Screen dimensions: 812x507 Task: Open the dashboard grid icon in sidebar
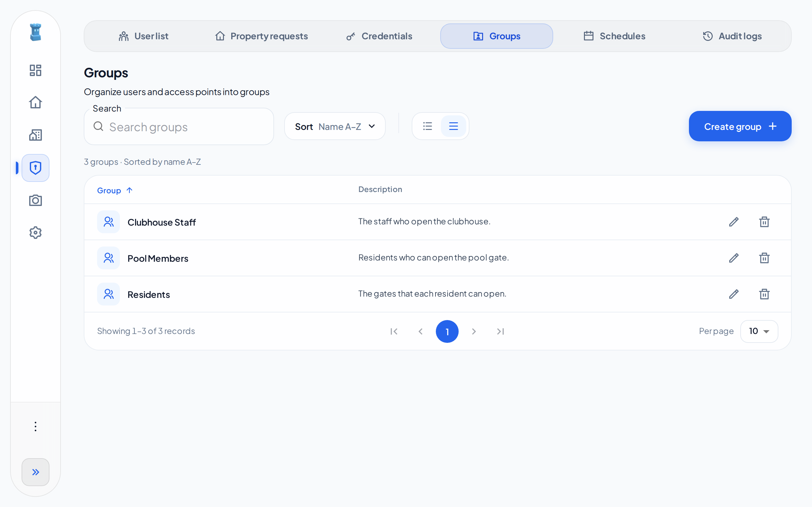[35, 70]
